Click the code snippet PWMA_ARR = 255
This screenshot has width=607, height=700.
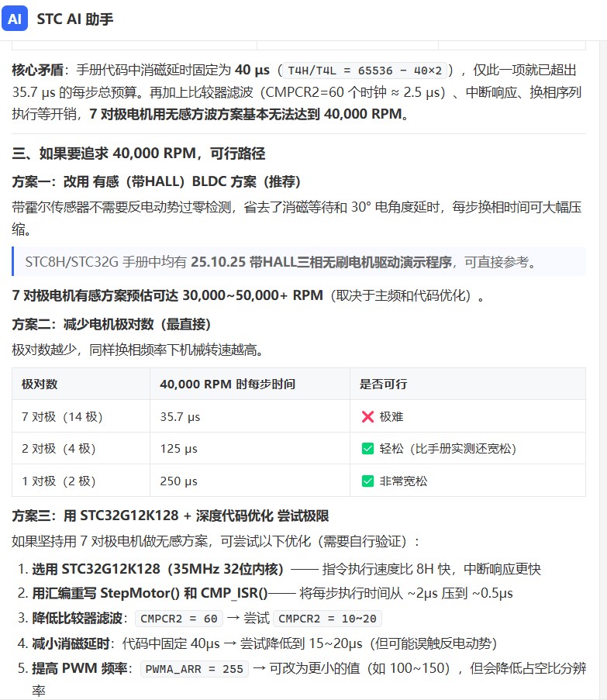pyautogui.click(x=194, y=669)
